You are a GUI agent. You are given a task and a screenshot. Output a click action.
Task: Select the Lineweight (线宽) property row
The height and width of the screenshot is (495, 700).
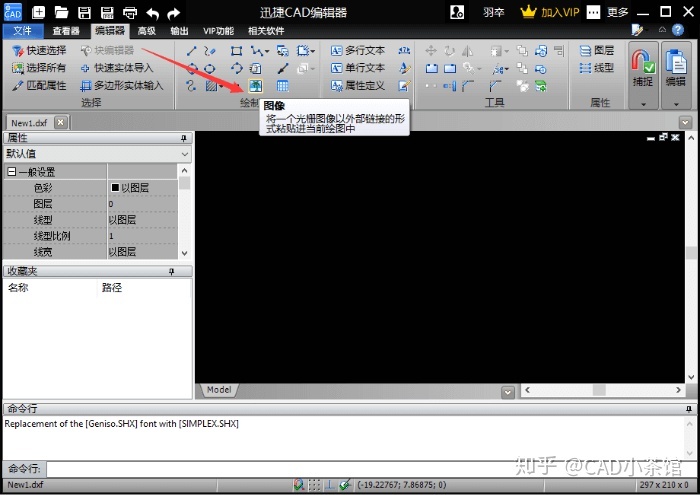click(91, 252)
